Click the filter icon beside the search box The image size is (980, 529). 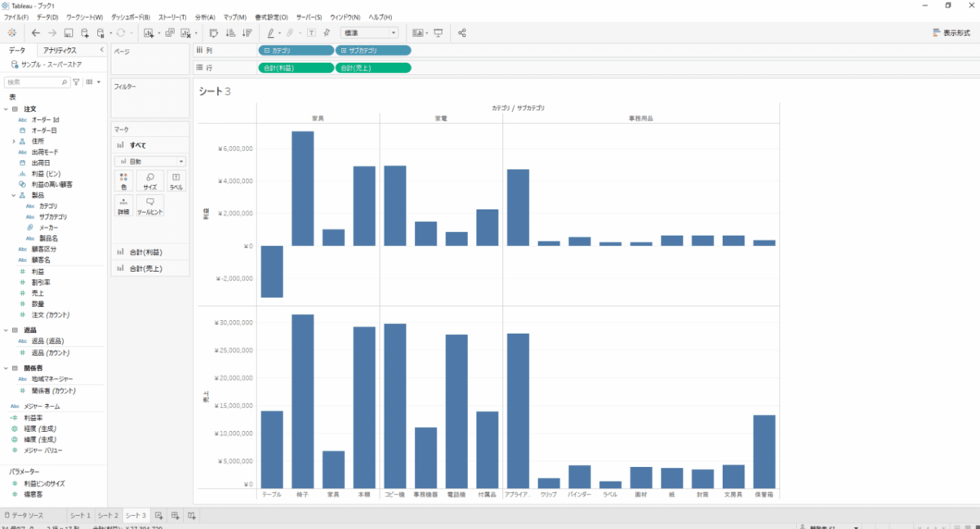(x=77, y=82)
